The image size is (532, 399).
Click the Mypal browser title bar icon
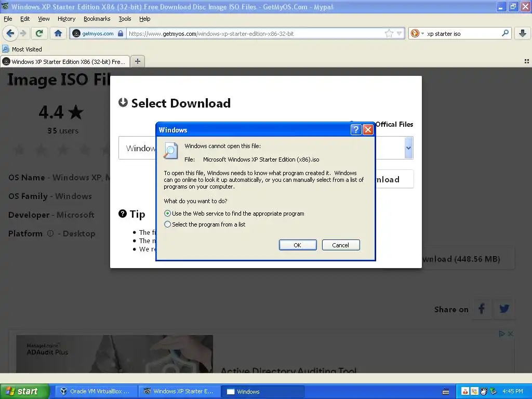pyautogui.click(x=5, y=6)
